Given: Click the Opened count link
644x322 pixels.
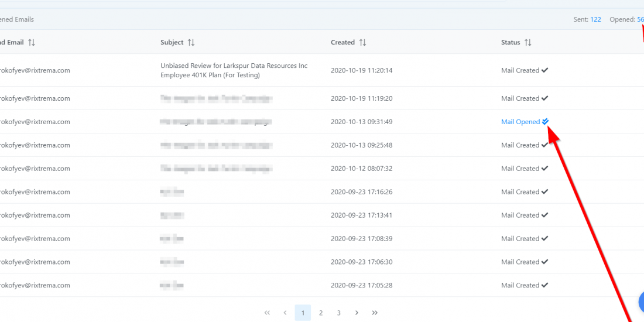Looking at the screenshot, I should coord(640,19).
